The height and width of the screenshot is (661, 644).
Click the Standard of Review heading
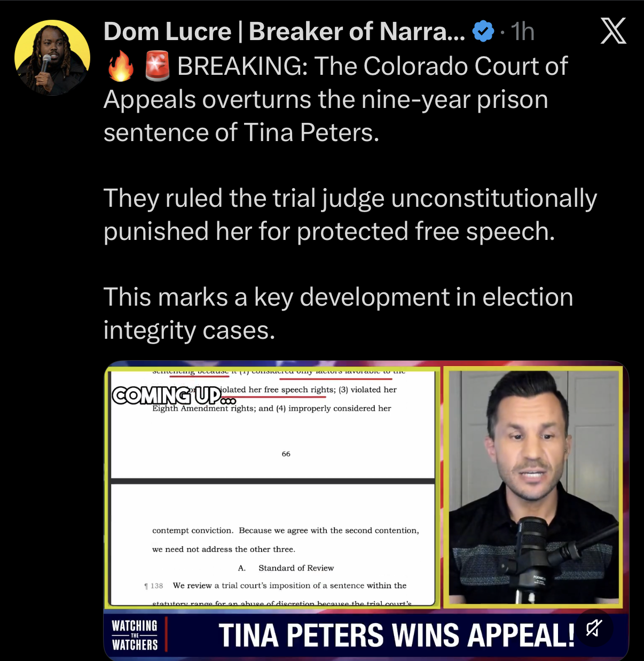(286, 568)
